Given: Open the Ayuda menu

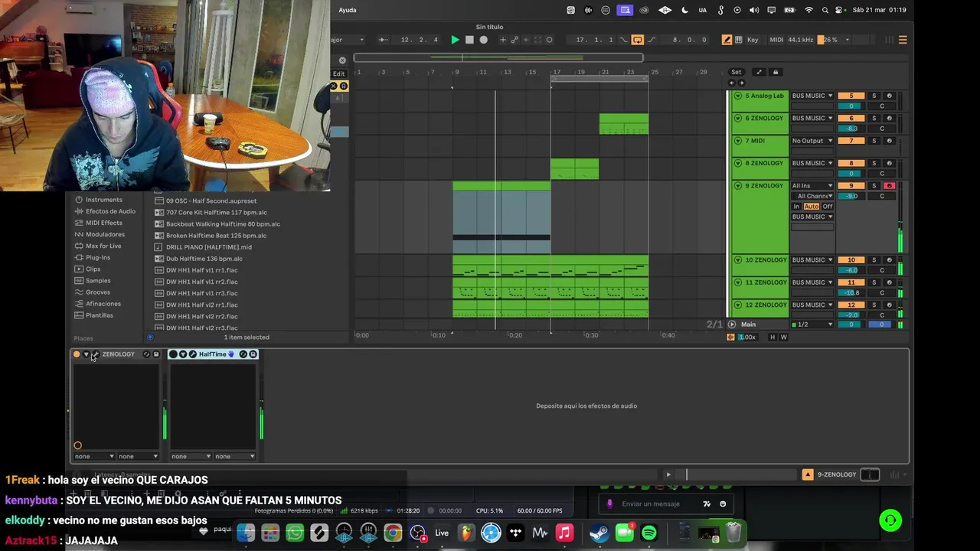Looking at the screenshot, I should pos(348,10).
